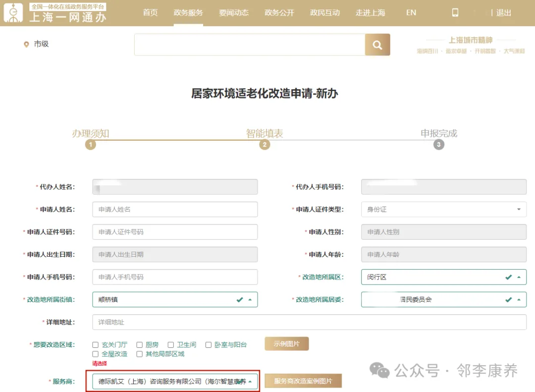
Task: Open the 政务服务 navigation tab
Action: (188, 12)
